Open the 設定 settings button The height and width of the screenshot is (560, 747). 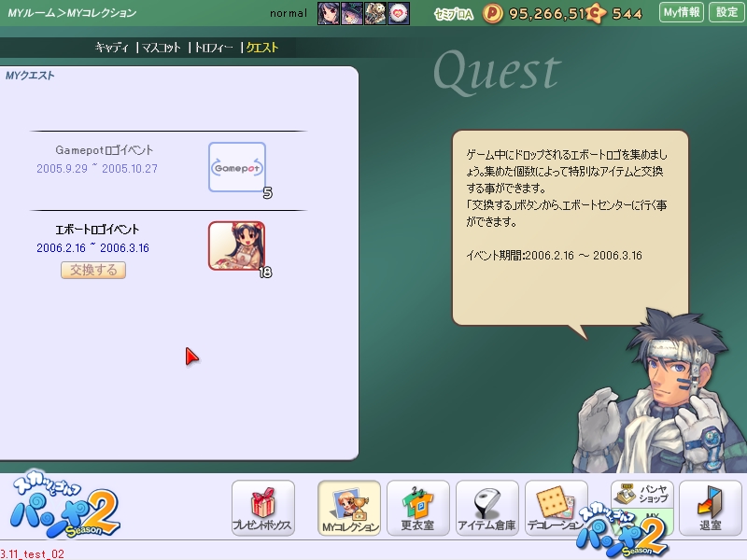click(x=726, y=12)
